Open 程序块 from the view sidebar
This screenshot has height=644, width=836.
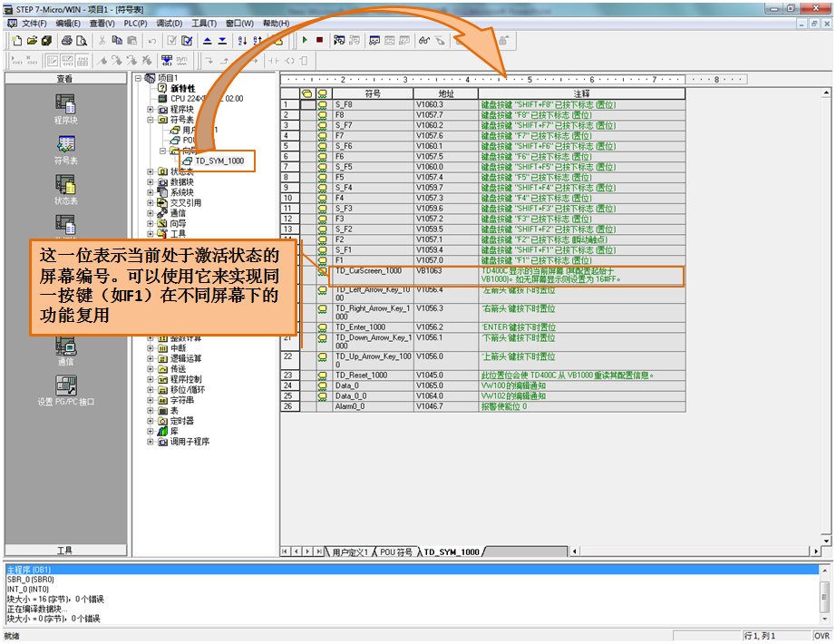(x=65, y=110)
